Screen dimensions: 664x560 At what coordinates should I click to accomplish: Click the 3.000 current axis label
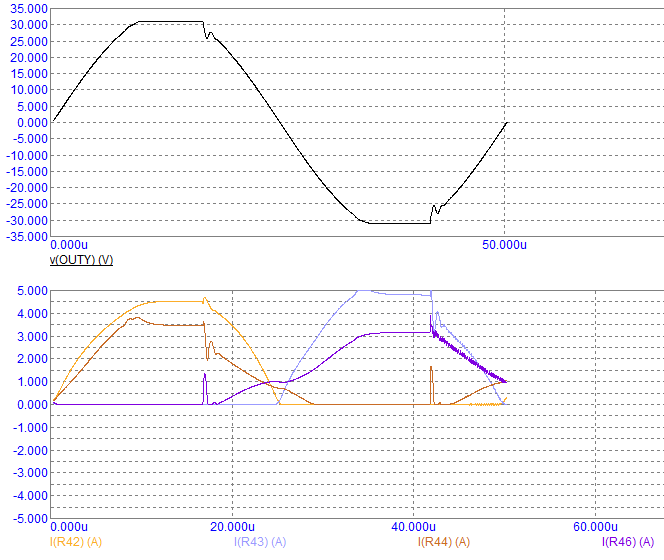coord(32,336)
